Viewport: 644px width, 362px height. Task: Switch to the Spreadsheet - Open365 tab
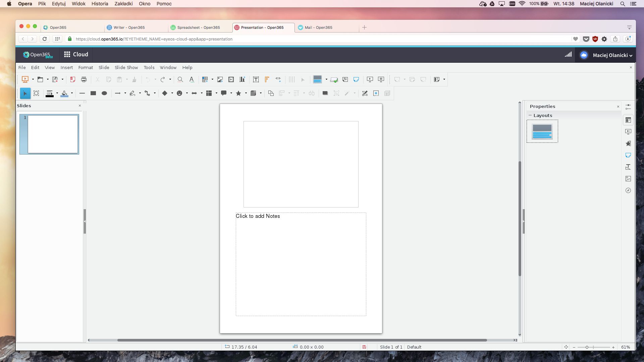[198, 27]
